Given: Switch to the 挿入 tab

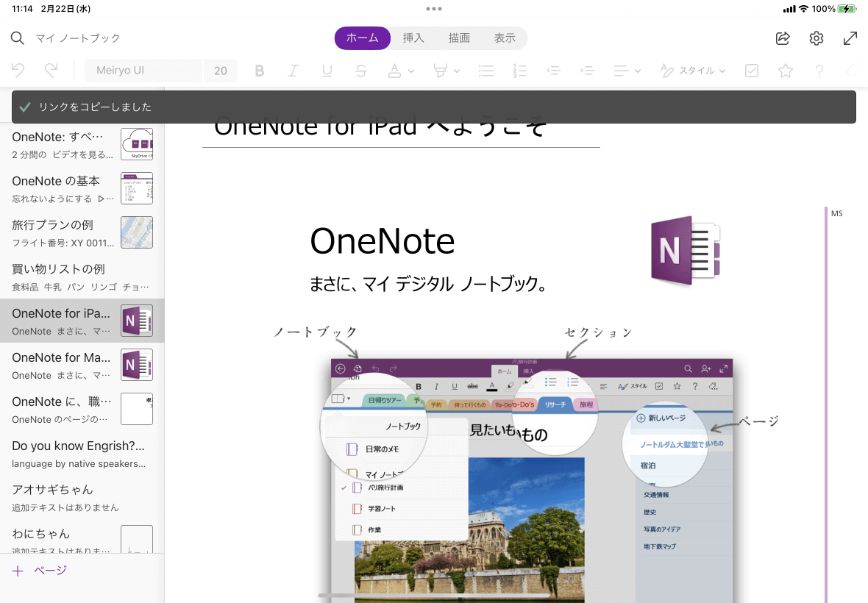Looking at the screenshot, I should (413, 38).
